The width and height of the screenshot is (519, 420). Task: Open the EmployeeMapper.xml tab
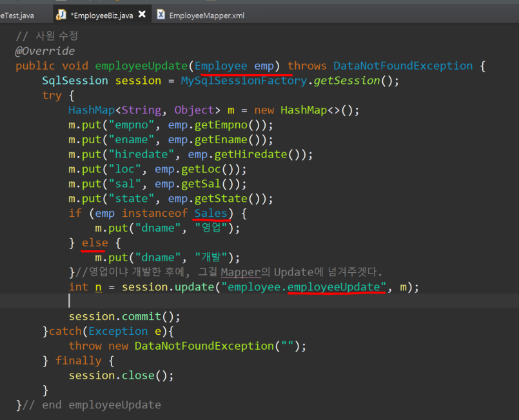pos(206,15)
